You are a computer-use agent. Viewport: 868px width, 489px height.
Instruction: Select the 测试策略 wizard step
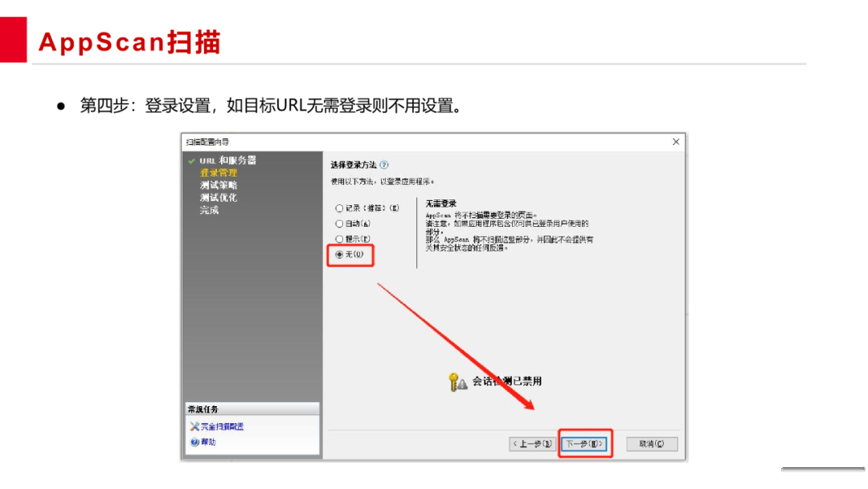pos(218,185)
